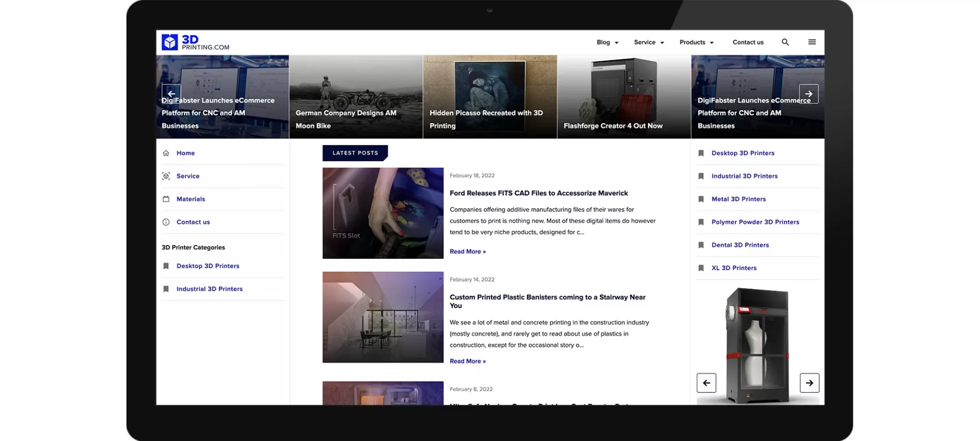Click the 3D Printer Categories heading
This screenshot has width=980, height=441.
tap(193, 248)
